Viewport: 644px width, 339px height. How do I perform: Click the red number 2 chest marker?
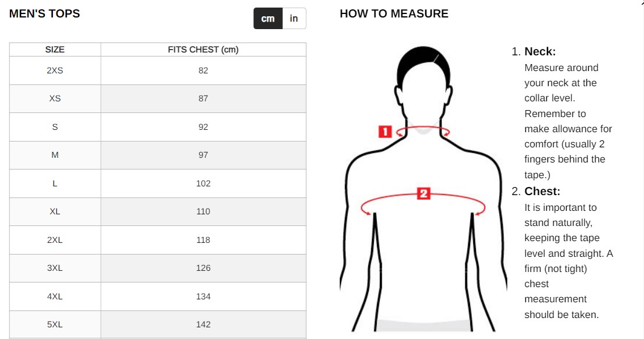(424, 193)
